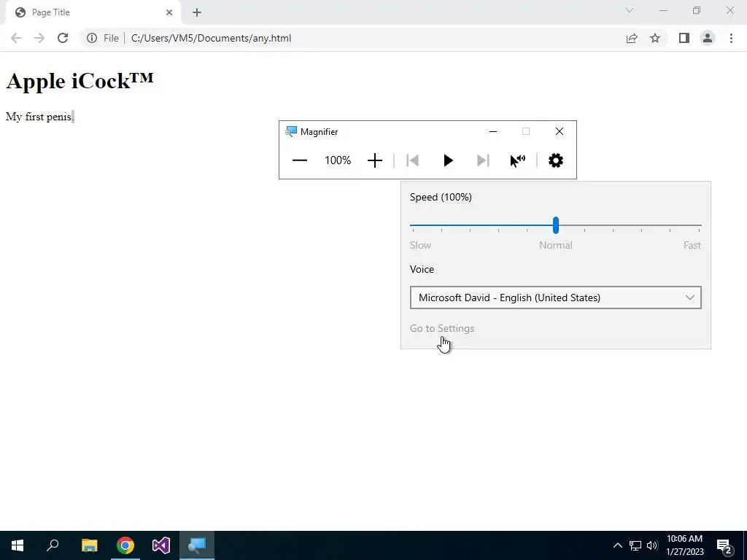Skip to next sentence in Magnifier

pyautogui.click(x=483, y=160)
